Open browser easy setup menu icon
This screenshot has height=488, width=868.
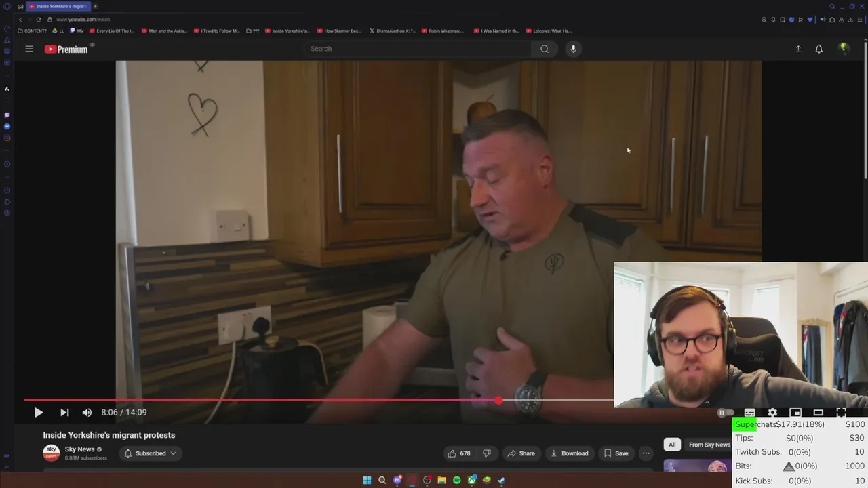(x=859, y=20)
